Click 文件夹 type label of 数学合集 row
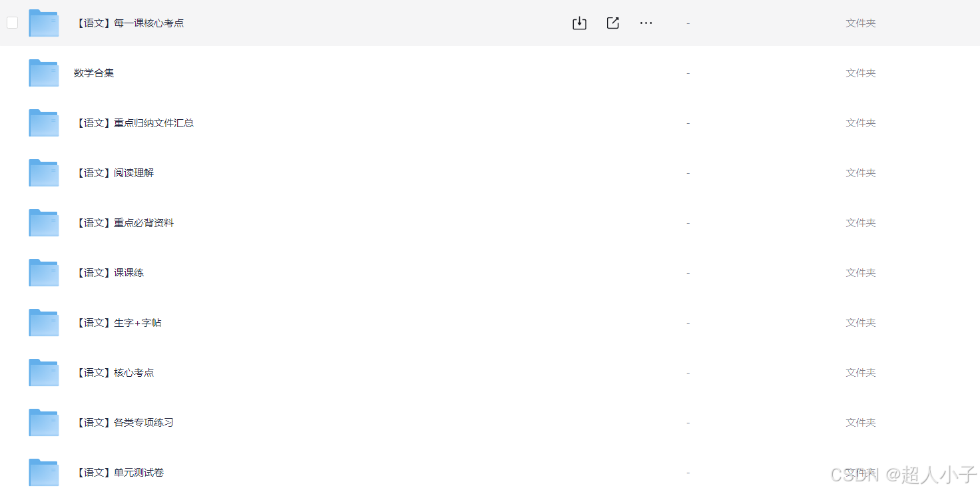The height and width of the screenshot is (492, 980). point(860,73)
